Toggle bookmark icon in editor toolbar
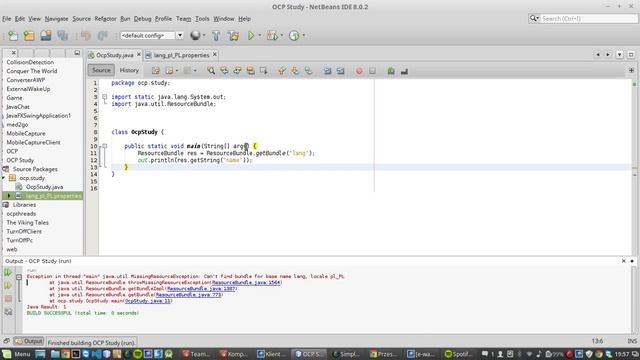640x360 pixels. 308,71
